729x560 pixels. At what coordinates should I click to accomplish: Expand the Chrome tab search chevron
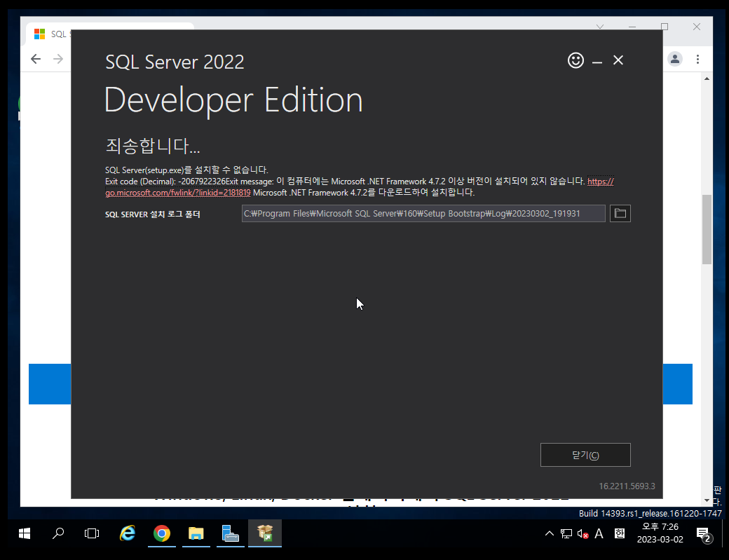pos(600,27)
